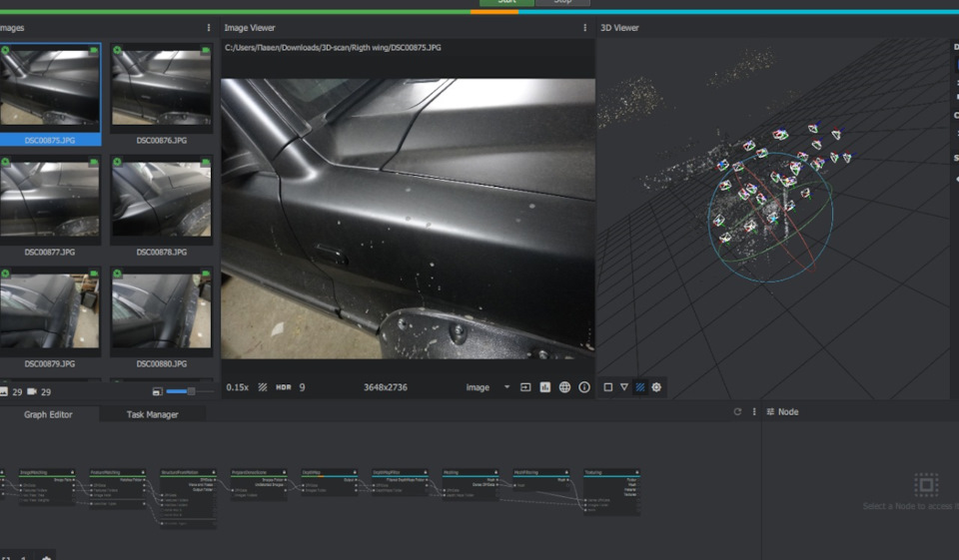Open the image metadata info icon
The height and width of the screenshot is (560, 959).
pos(584,387)
